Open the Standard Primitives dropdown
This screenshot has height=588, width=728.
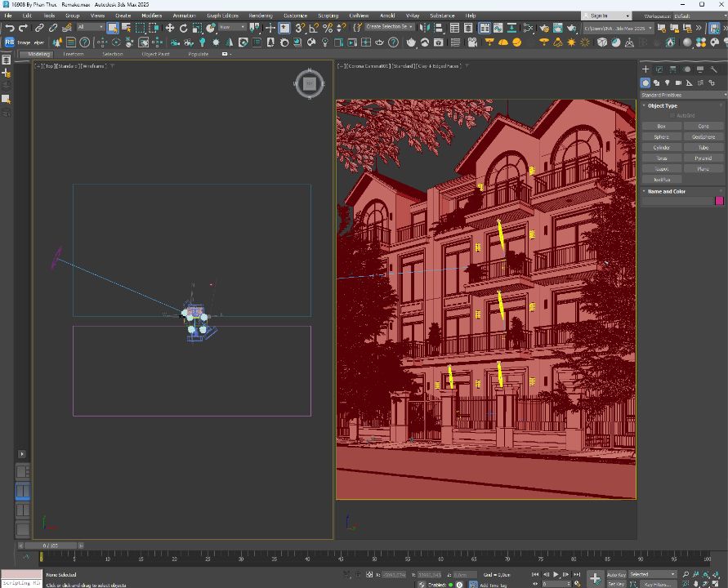pos(681,95)
